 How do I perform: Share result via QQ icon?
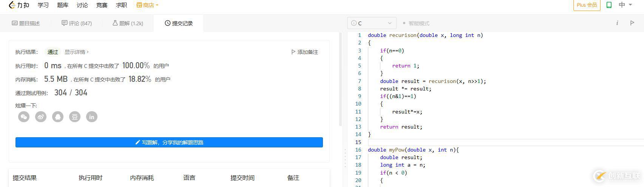click(58, 117)
